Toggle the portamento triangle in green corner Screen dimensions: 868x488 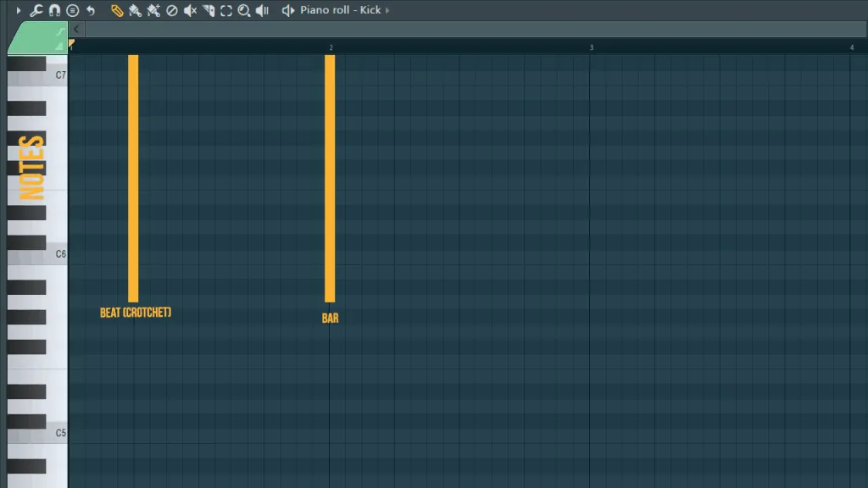pyautogui.click(x=59, y=46)
